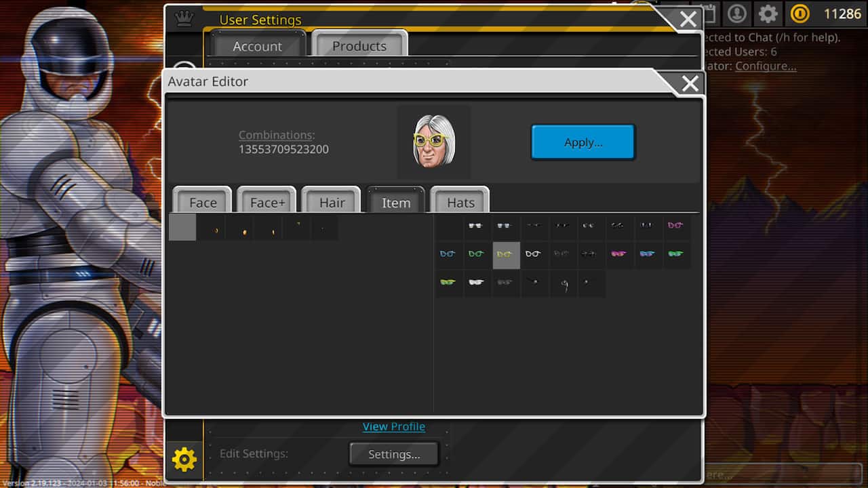The height and width of the screenshot is (488, 868).
Task: Select the pink sunglasses item
Action: tap(619, 255)
